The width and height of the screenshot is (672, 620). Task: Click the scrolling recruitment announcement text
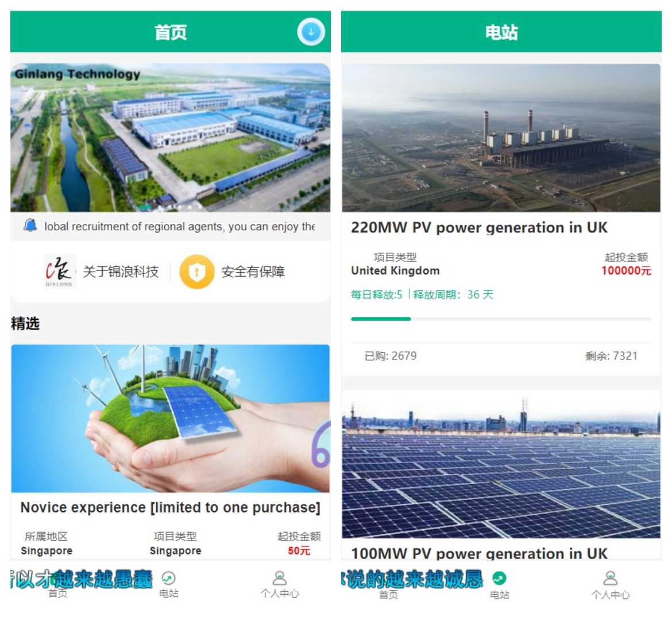pyautogui.click(x=180, y=226)
